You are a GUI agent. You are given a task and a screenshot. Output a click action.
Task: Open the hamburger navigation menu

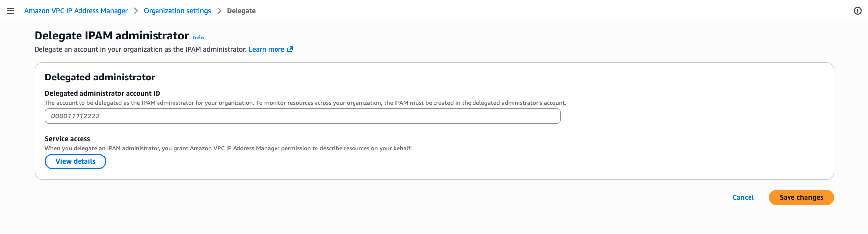coord(11,11)
